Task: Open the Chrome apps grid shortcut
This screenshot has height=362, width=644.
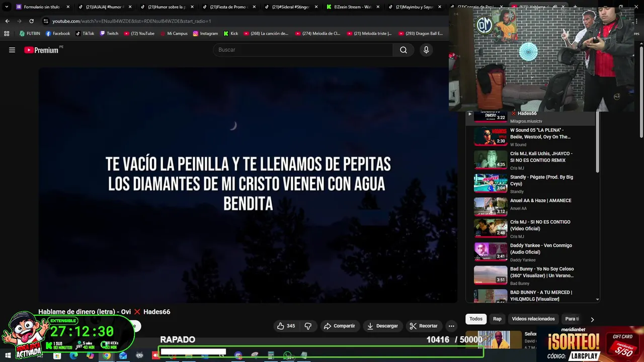Action: pos(7,33)
